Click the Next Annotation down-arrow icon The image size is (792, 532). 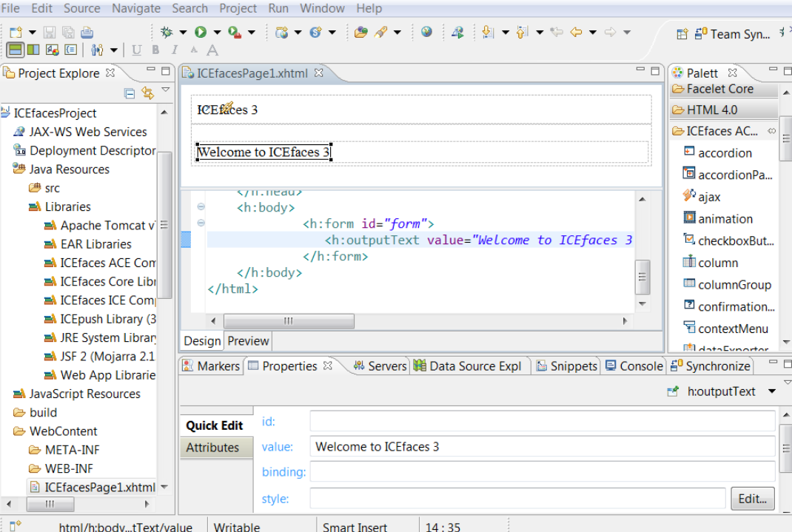coord(488,33)
